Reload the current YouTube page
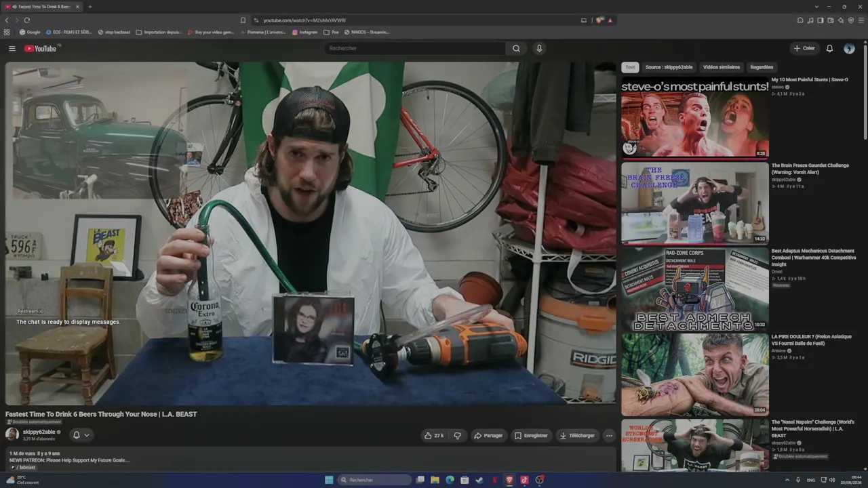Image resolution: width=868 pixels, height=488 pixels. pyautogui.click(x=27, y=20)
